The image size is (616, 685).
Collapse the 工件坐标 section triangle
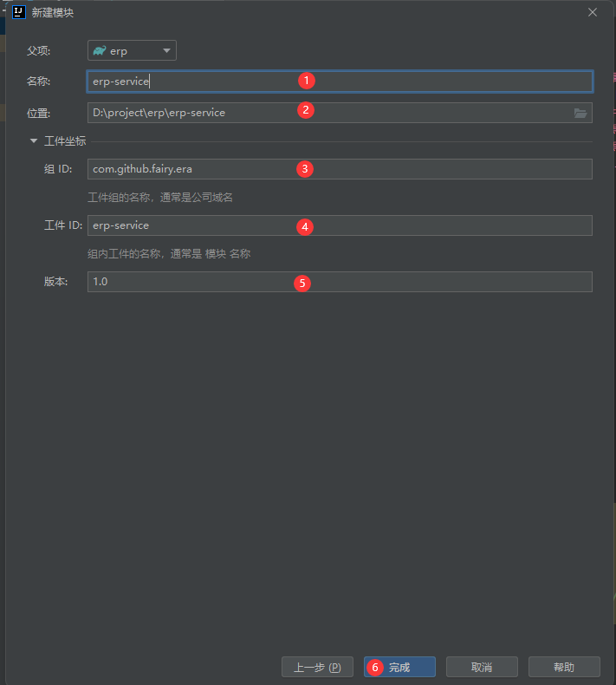tap(34, 140)
